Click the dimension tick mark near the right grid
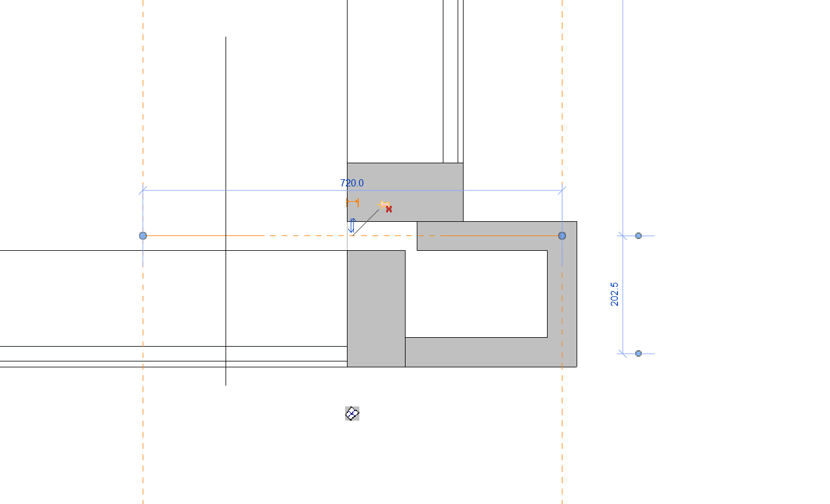This screenshot has width=830, height=504. click(x=561, y=191)
